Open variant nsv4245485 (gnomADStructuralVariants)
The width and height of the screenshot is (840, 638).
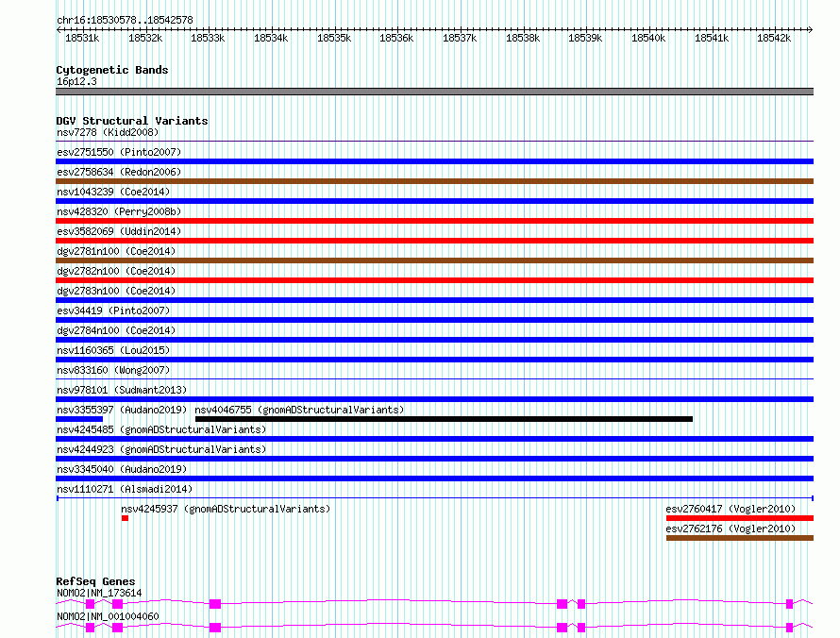pyautogui.click(x=161, y=429)
